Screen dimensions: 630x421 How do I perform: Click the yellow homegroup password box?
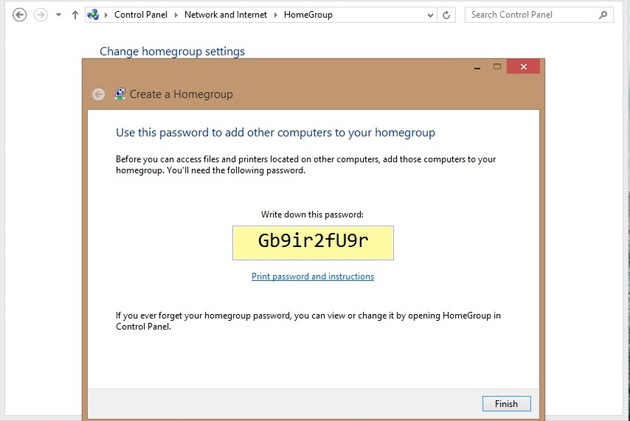(313, 243)
